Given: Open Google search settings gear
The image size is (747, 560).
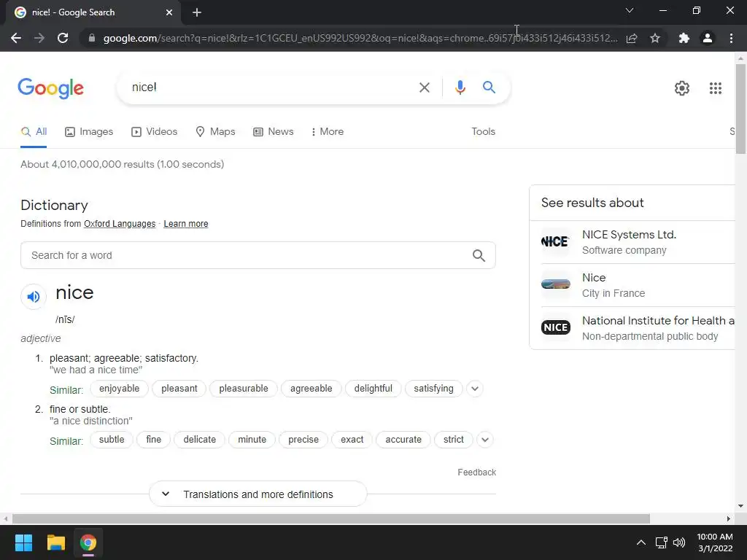Looking at the screenshot, I should point(682,88).
